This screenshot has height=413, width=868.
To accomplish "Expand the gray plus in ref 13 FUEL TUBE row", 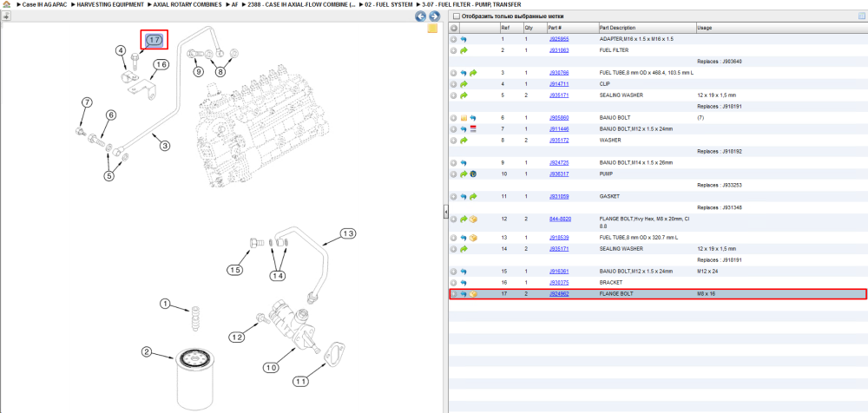I will click(454, 238).
